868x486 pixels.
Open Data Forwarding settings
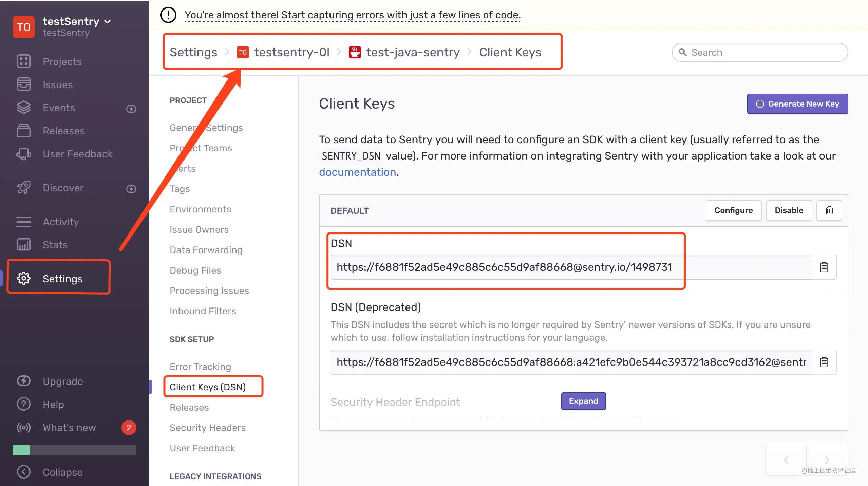click(x=206, y=250)
